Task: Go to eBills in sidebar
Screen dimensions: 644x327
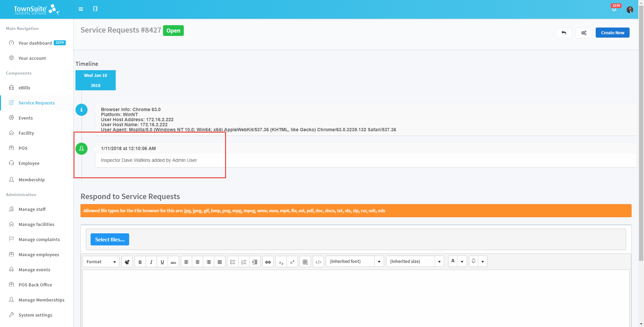Action: coord(24,88)
